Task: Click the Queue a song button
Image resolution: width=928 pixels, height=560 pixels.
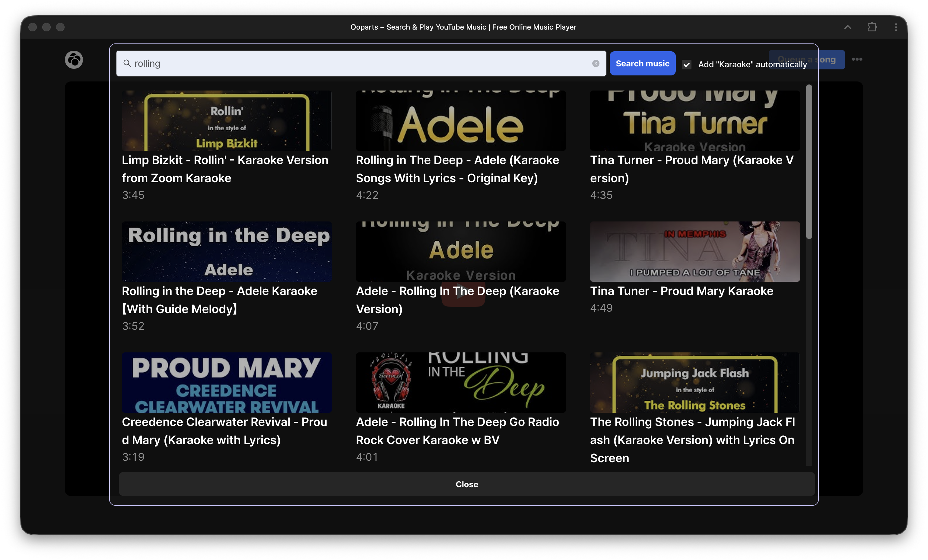Action: pos(831,59)
